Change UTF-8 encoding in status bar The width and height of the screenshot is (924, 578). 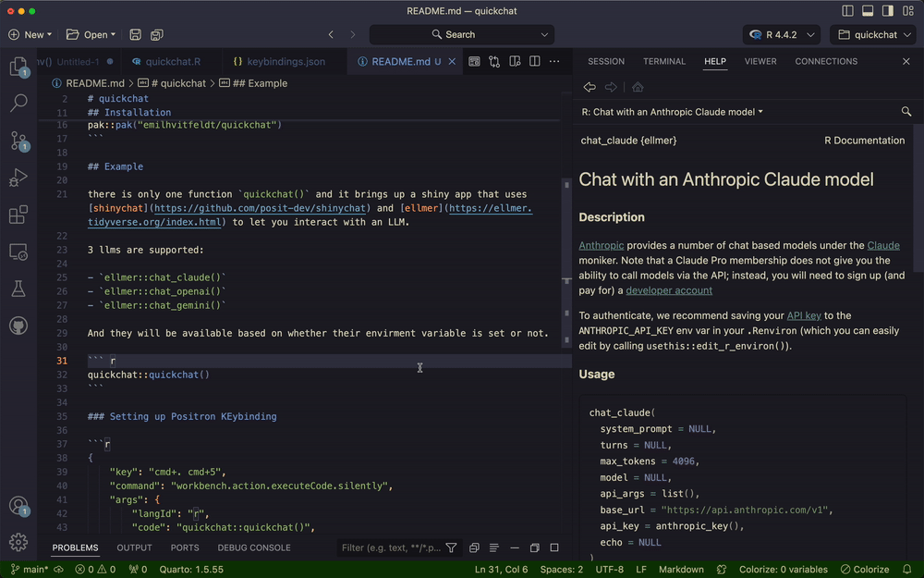coord(609,569)
